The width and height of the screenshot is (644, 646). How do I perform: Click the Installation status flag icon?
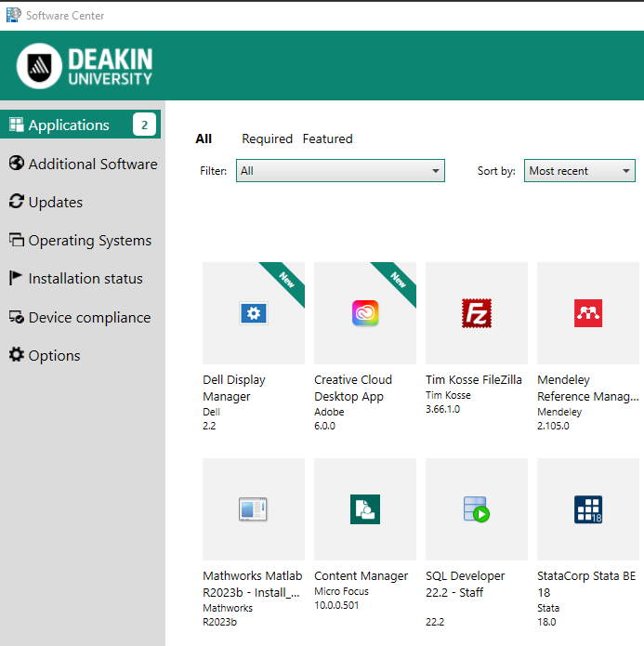click(15, 278)
